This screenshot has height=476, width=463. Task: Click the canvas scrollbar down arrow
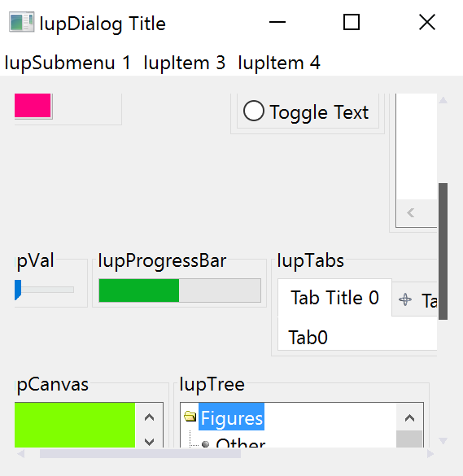(149, 442)
